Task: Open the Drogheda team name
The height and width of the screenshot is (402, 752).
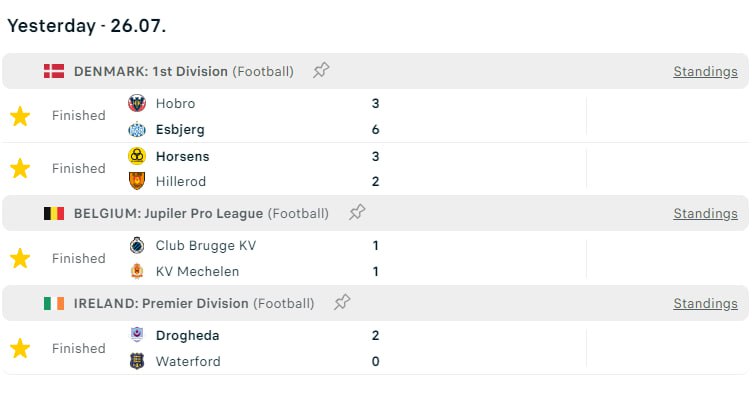Action: pos(188,335)
